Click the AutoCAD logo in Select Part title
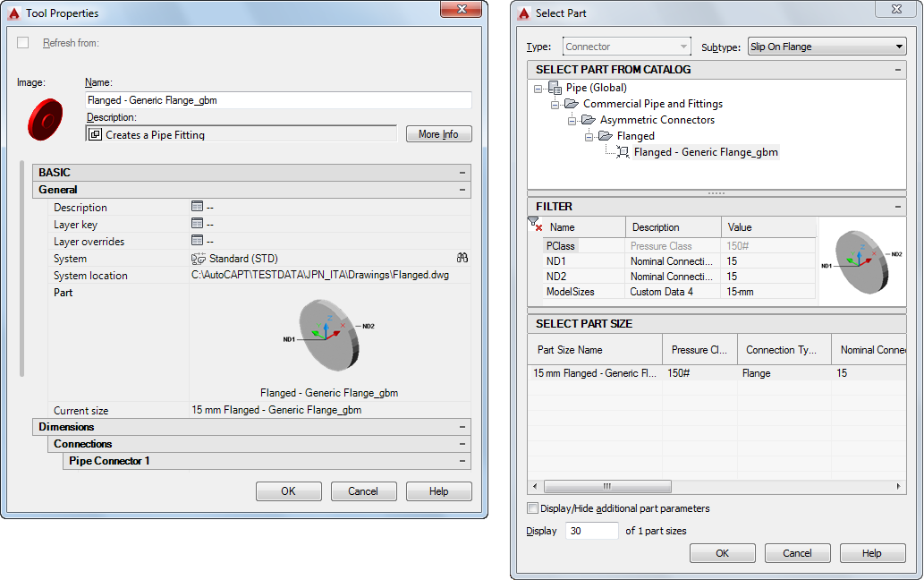The width and height of the screenshot is (924, 580). coord(524,13)
